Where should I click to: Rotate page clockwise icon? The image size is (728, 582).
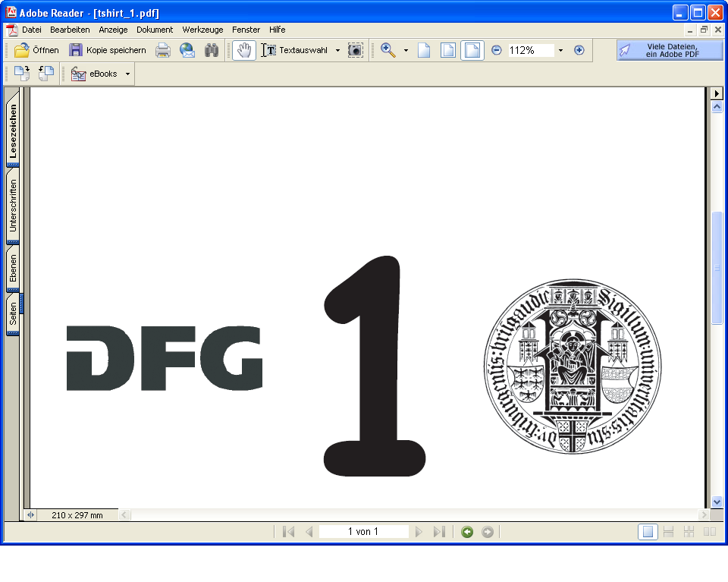pyautogui.click(x=22, y=74)
